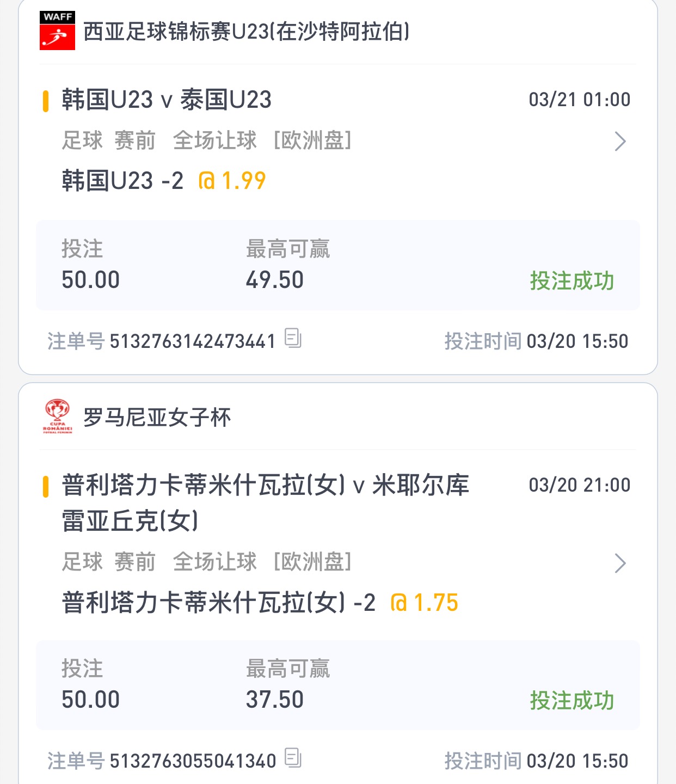Click the 03/20 21:00 match time

point(580,485)
